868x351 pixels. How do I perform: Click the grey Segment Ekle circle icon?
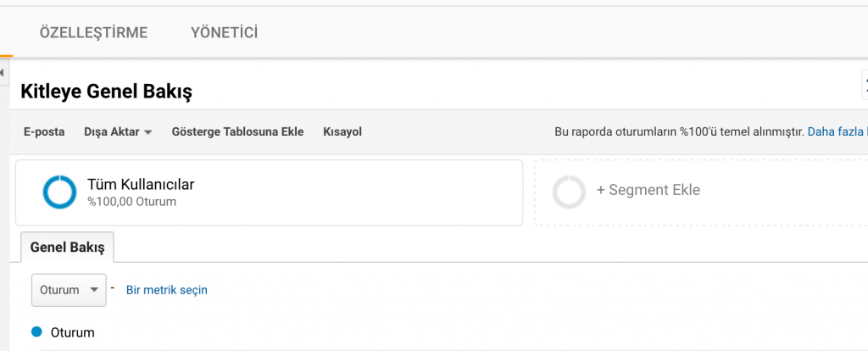coord(569,192)
